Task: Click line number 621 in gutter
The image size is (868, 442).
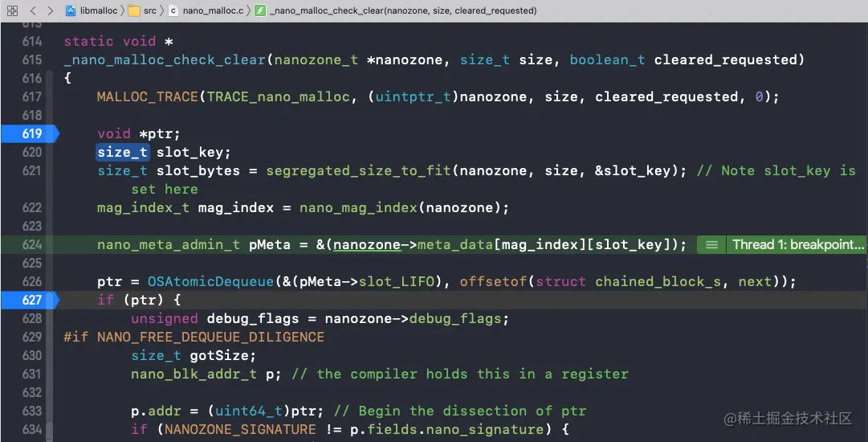Action: pyautogui.click(x=32, y=170)
